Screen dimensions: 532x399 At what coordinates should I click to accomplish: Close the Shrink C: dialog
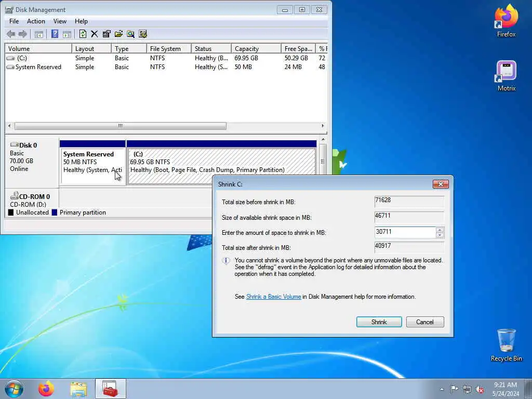(x=441, y=184)
